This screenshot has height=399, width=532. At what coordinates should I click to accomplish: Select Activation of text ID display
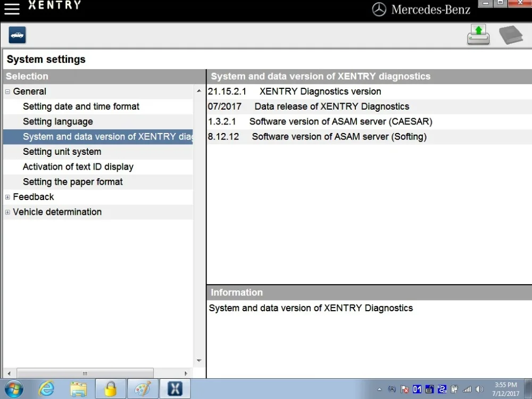(x=78, y=167)
